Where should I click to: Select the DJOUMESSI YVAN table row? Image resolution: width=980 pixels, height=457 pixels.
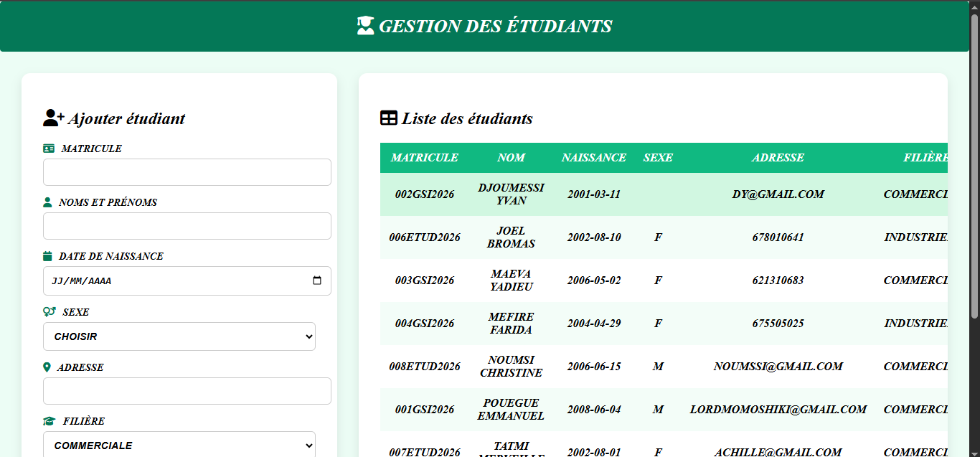pyautogui.click(x=664, y=194)
